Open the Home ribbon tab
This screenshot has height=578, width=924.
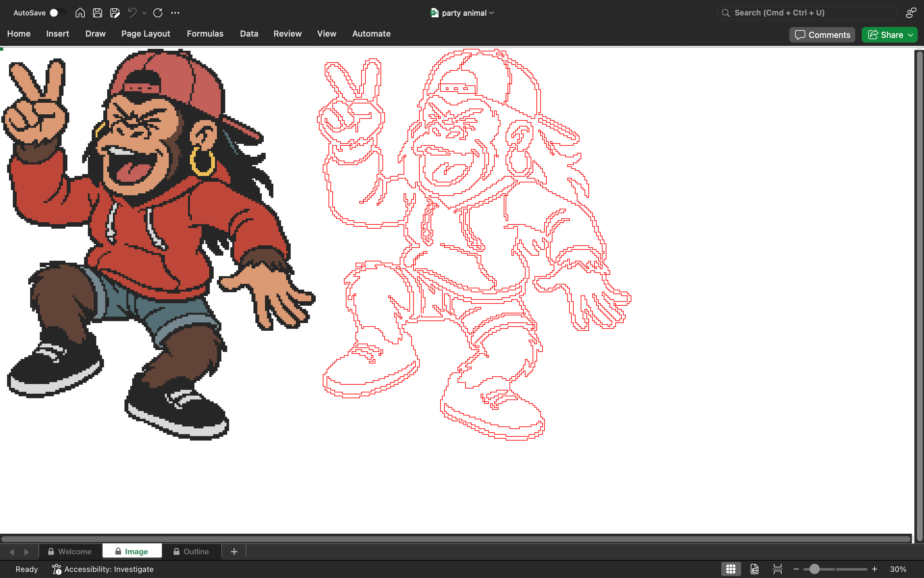pos(19,34)
